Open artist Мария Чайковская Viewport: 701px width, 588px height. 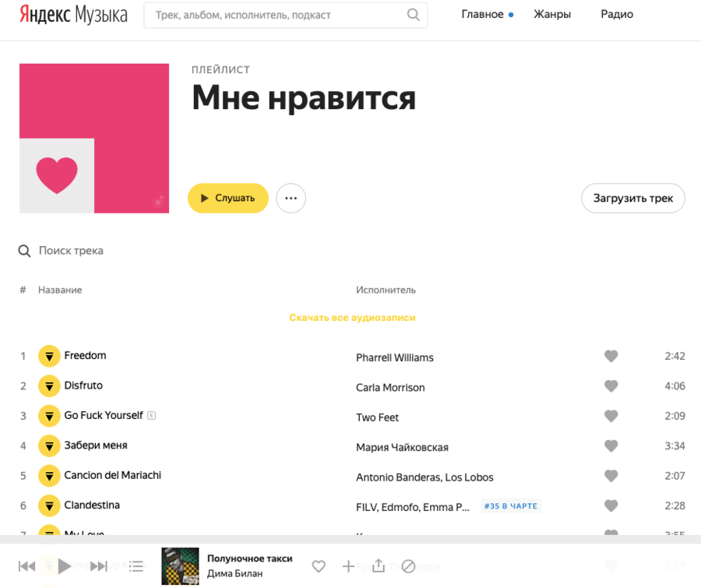402,448
